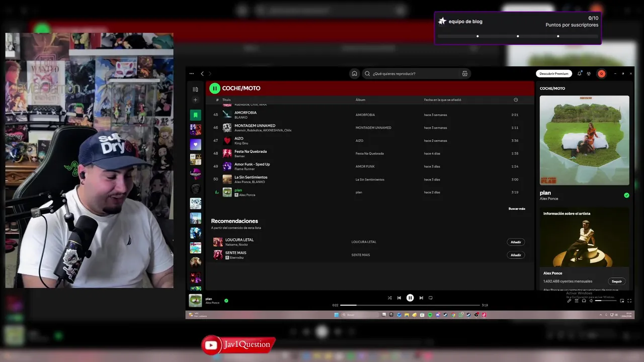Open the green bookmark saved episodes item
Image resolution: width=644 pixels, height=362 pixels.
[x=195, y=115]
